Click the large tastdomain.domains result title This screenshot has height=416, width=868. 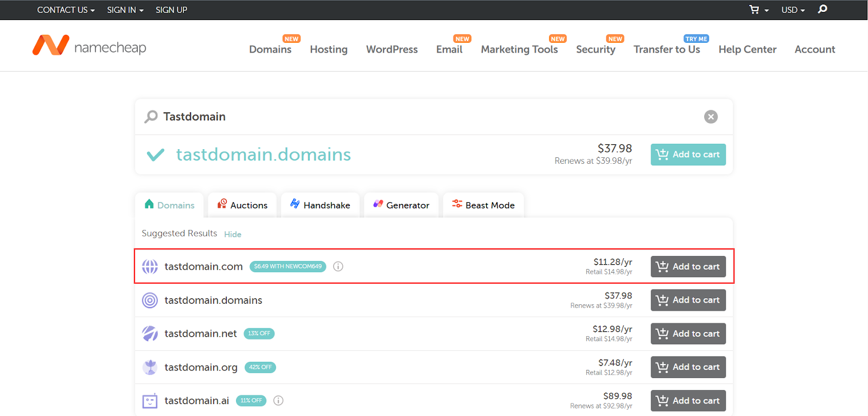click(x=264, y=155)
